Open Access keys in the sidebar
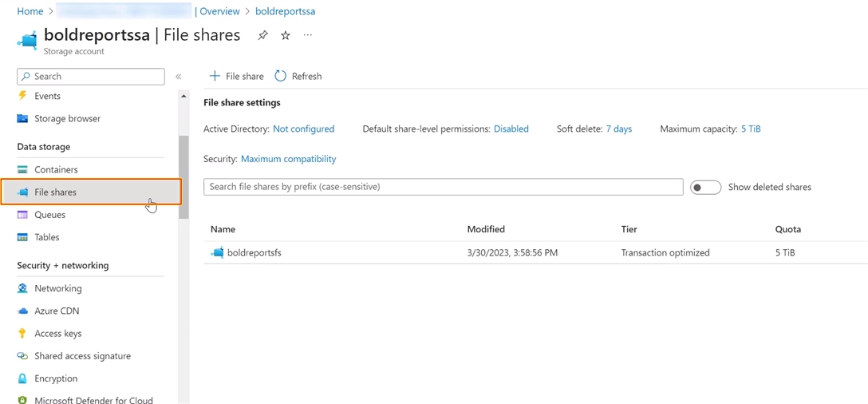Image resolution: width=868 pixels, height=404 pixels. [x=58, y=334]
